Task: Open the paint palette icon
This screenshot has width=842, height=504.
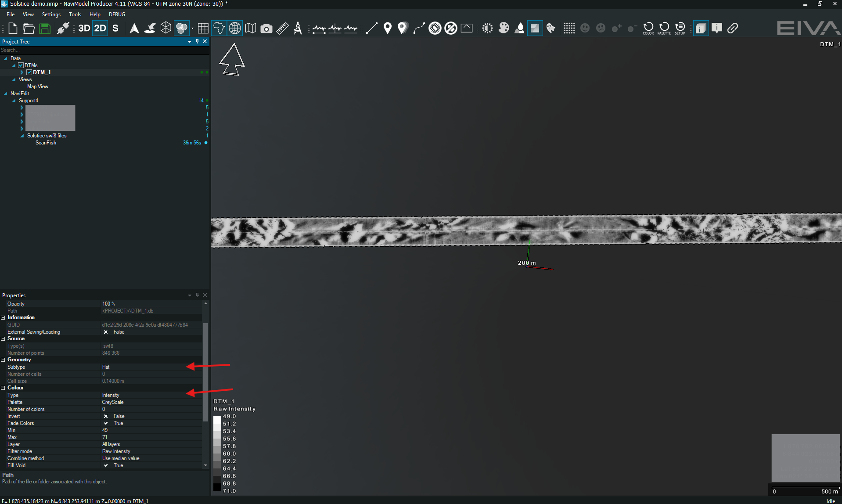Action: click(x=504, y=29)
